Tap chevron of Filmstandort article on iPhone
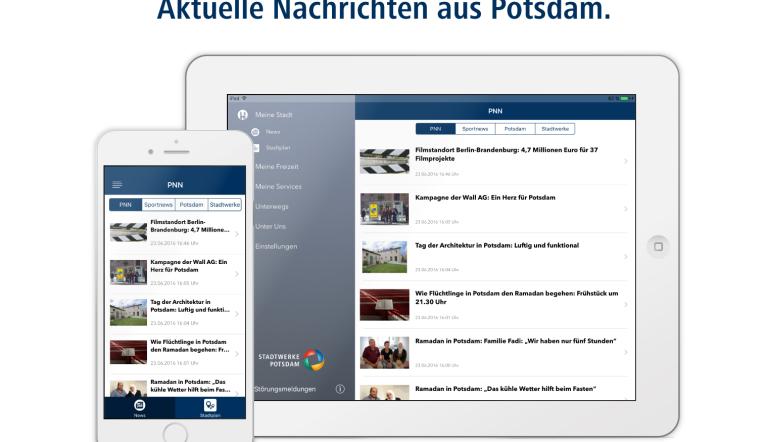This screenshot has height=442, width=768. pyautogui.click(x=237, y=234)
